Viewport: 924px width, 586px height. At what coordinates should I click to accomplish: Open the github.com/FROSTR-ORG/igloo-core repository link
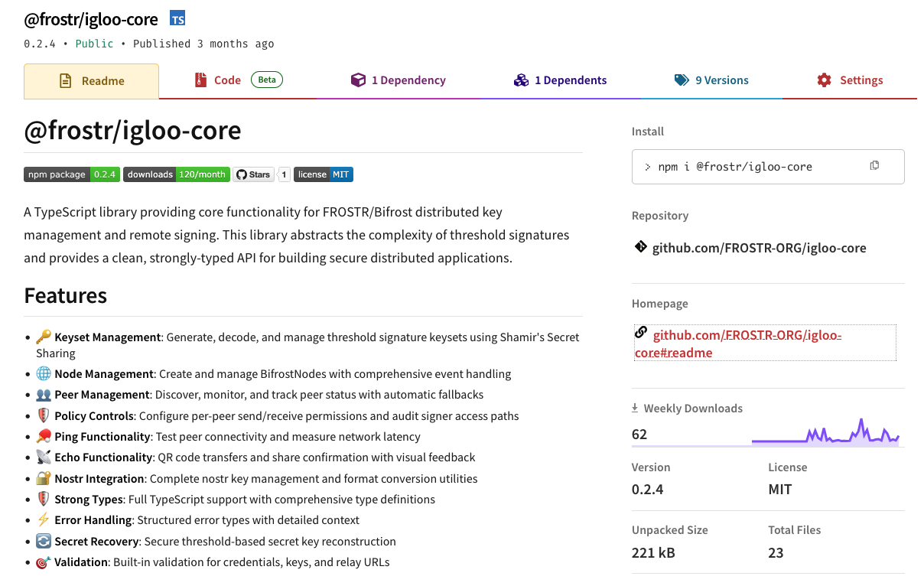(759, 248)
